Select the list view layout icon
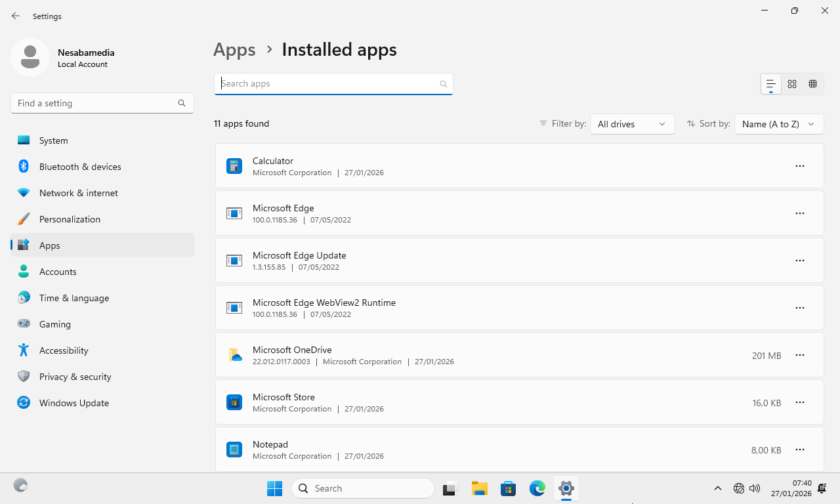The image size is (840, 504). pos(771,84)
